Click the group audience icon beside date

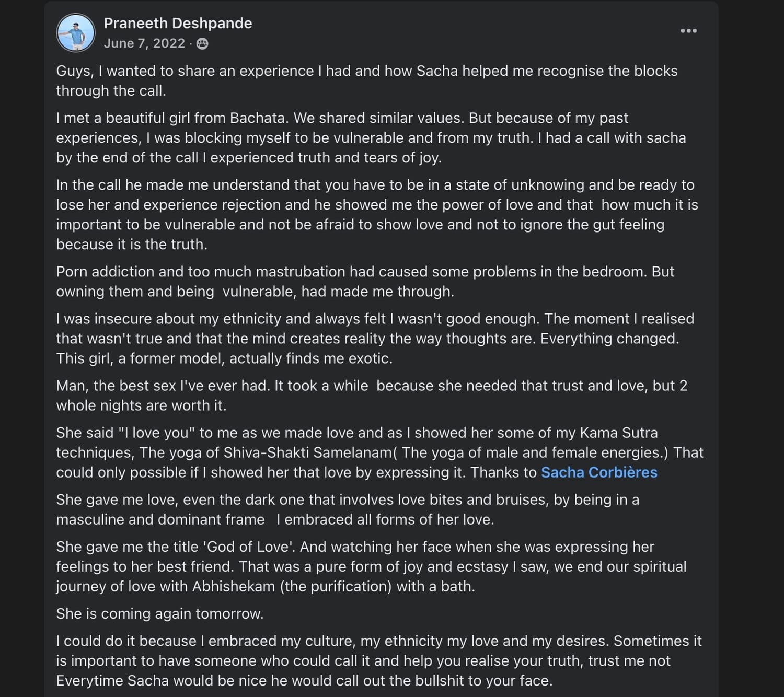[202, 44]
